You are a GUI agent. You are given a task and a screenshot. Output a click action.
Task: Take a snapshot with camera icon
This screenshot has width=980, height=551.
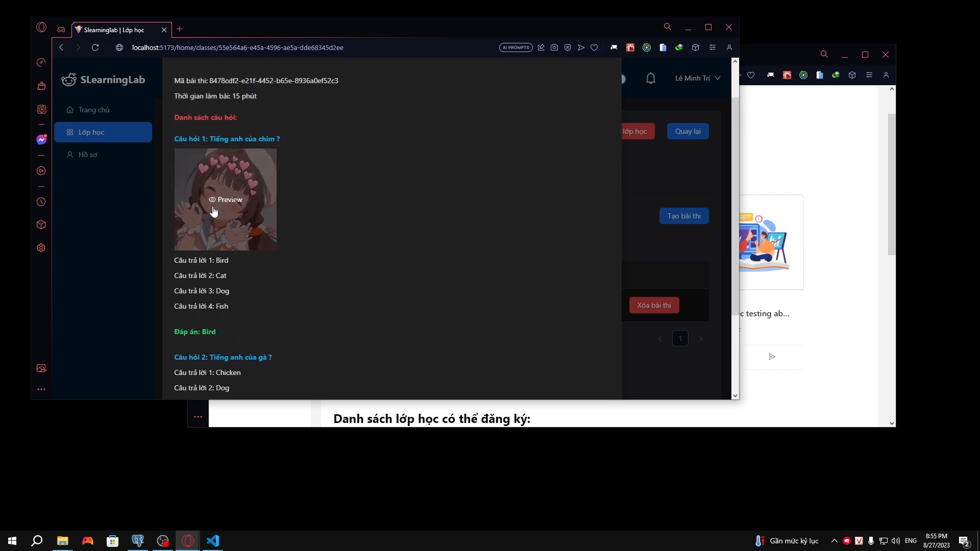[x=554, y=47]
